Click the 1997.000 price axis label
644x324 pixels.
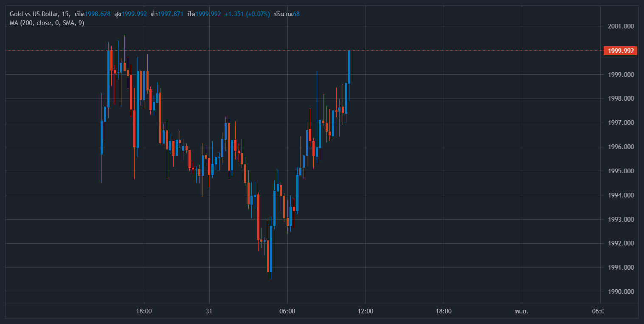[621, 123]
